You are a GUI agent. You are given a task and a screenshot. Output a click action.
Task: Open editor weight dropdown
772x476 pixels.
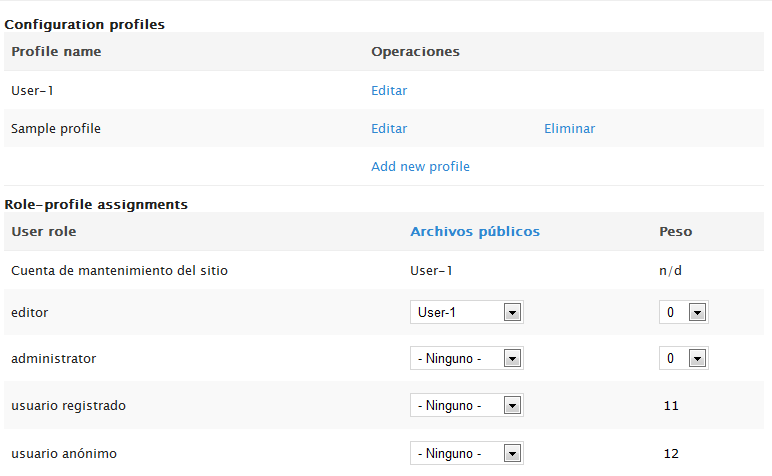click(x=683, y=312)
